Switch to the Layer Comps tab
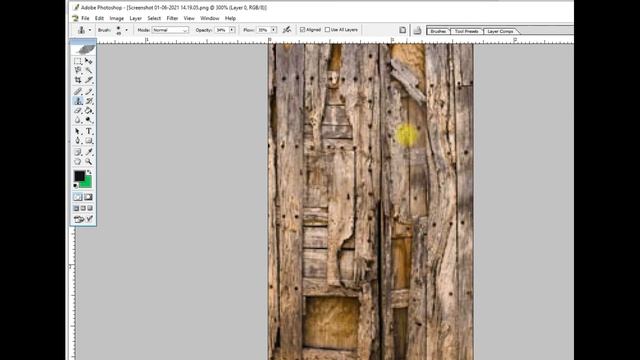 pyautogui.click(x=500, y=31)
